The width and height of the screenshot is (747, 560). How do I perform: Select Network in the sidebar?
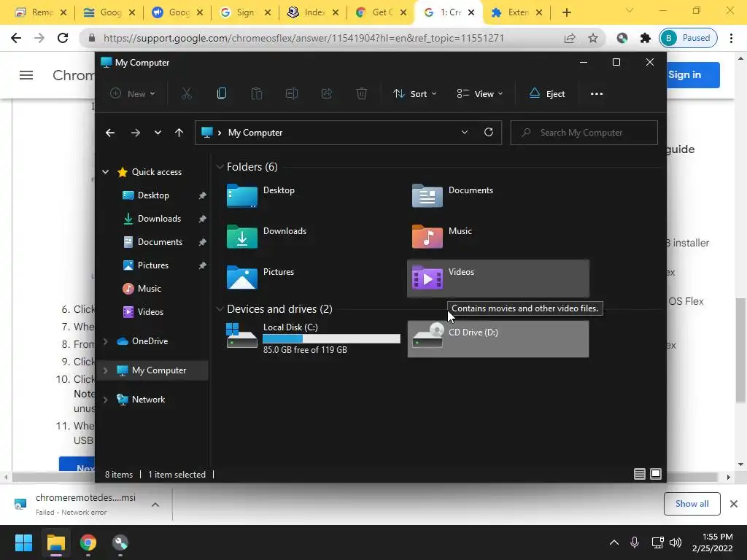[x=148, y=400]
